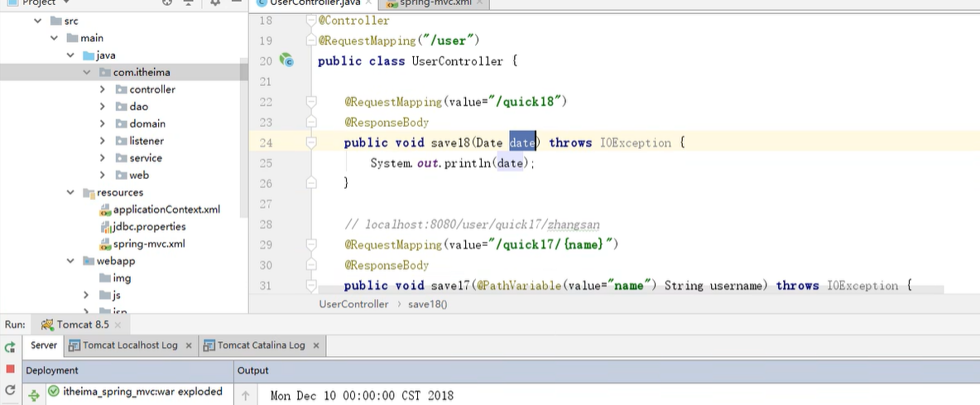This screenshot has height=405, width=980.
Task: Click fold end marker on line 26
Action: point(310,183)
